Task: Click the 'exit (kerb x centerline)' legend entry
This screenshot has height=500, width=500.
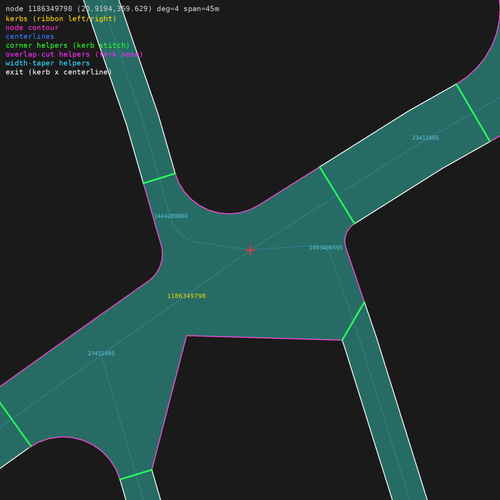Action: point(59,72)
